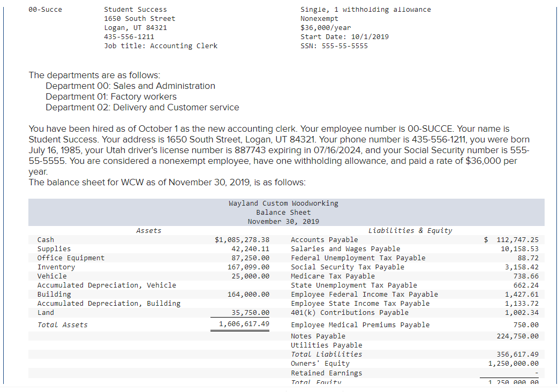Viewport: 558px width, 392px height.
Task: Click Employee Medical Premiums Payable value 750.00
Action: (526, 325)
